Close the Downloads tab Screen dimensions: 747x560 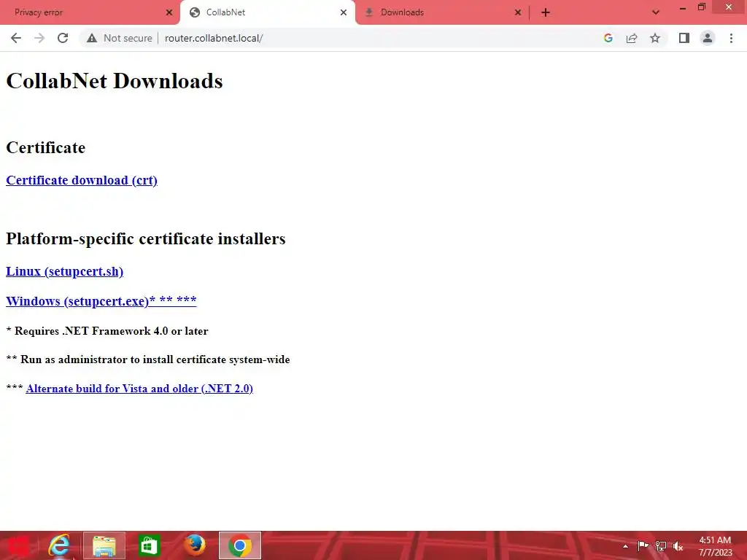coord(518,12)
